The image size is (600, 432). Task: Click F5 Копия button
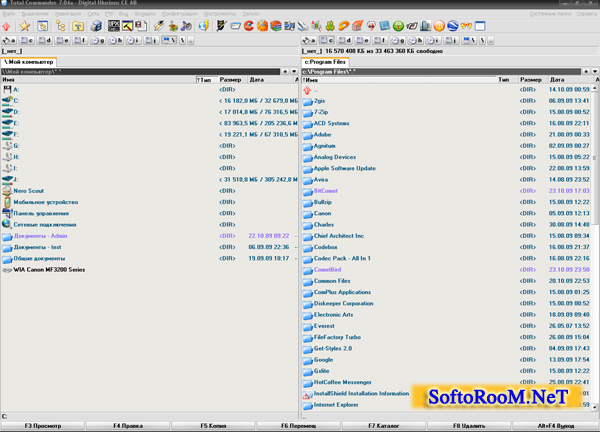click(213, 426)
